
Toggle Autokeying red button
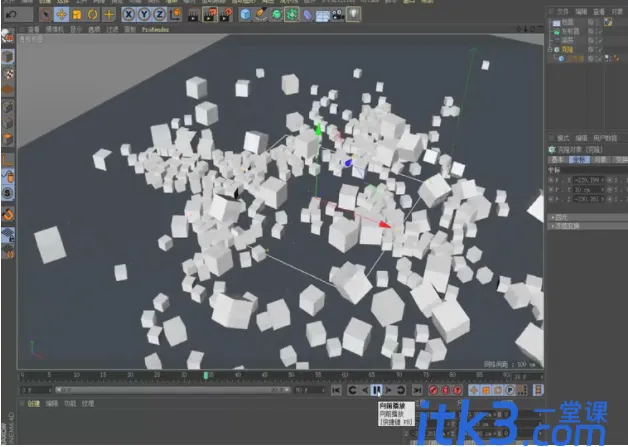pos(445,390)
